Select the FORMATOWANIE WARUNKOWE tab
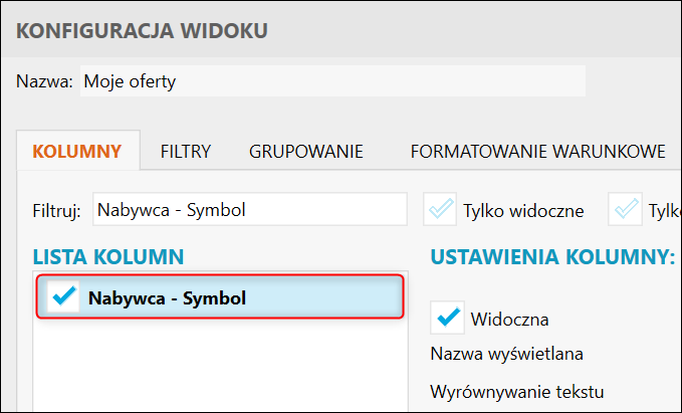 pos(537,152)
